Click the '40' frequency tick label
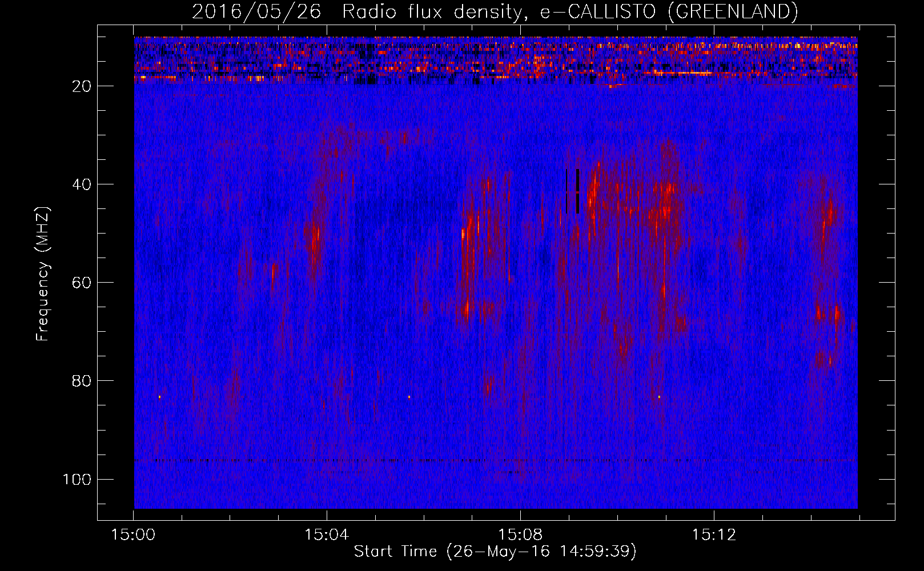The image size is (924, 571). [x=82, y=184]
